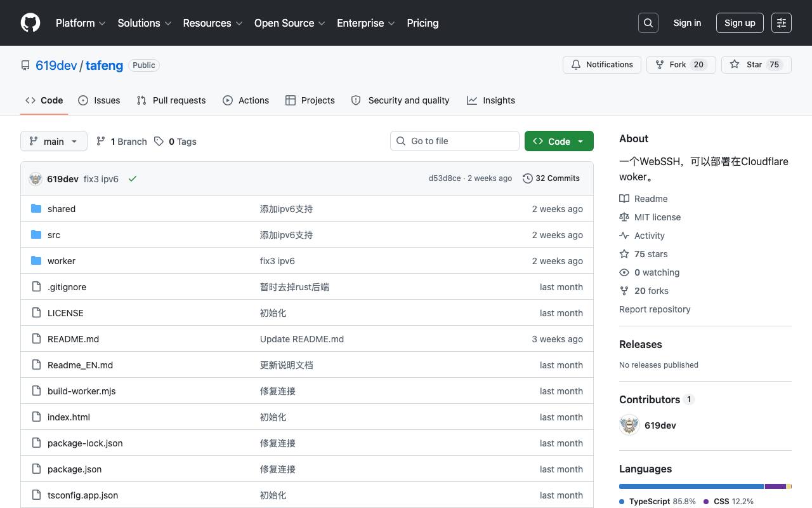Click the 619dev avatar in commit row

pos(36,178)
